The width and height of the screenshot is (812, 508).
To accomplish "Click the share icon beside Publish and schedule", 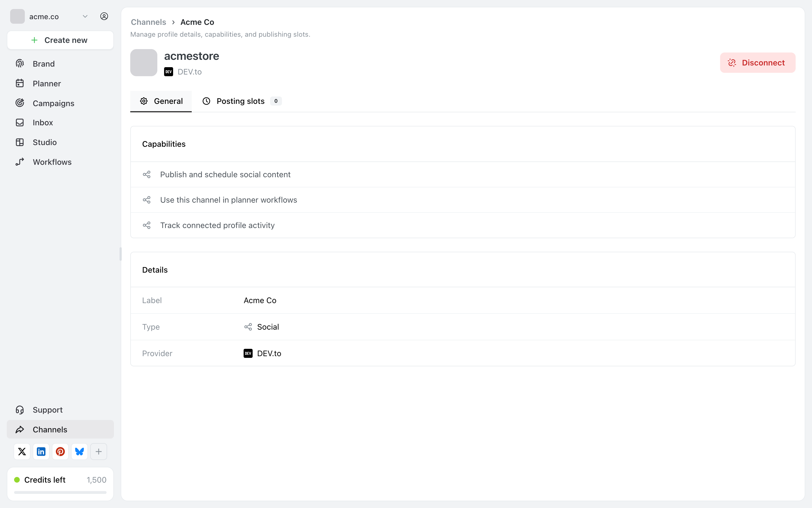I will click(147, 175).
